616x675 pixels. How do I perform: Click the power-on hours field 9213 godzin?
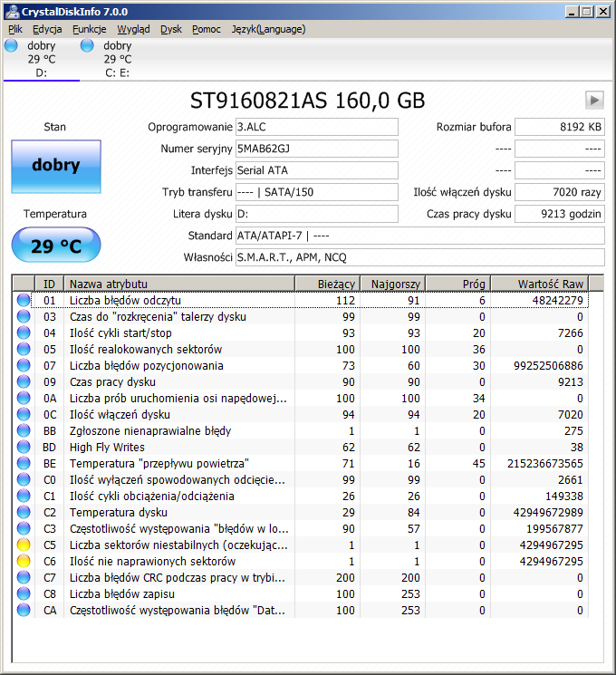pos(560,214)
